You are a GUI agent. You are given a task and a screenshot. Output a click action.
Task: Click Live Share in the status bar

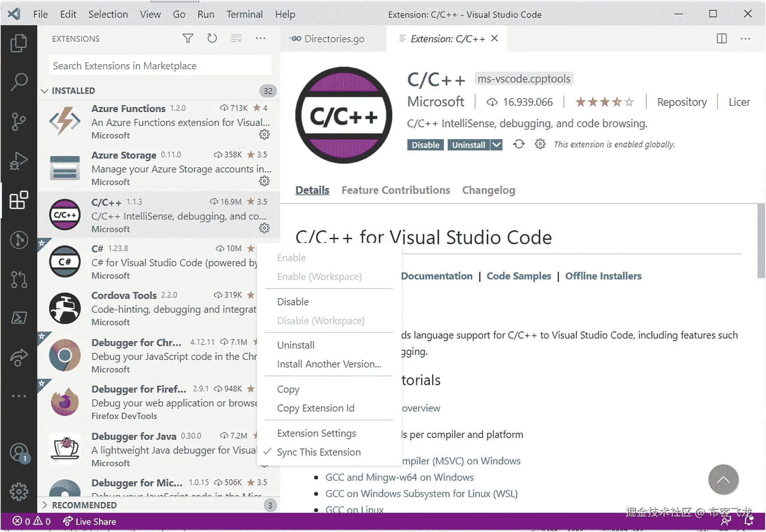tap(90, 521)
